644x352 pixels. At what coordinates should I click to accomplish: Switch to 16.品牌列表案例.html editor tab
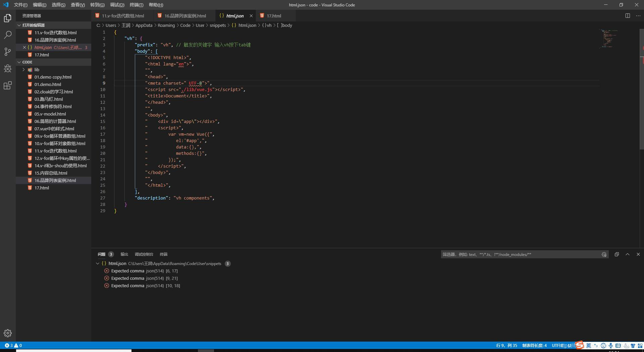tap(185, 16)
